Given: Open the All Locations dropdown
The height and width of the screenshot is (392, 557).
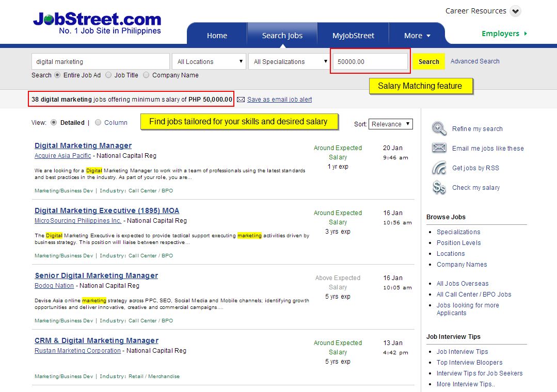Looking at the screenshot, I should pos(209,61).
